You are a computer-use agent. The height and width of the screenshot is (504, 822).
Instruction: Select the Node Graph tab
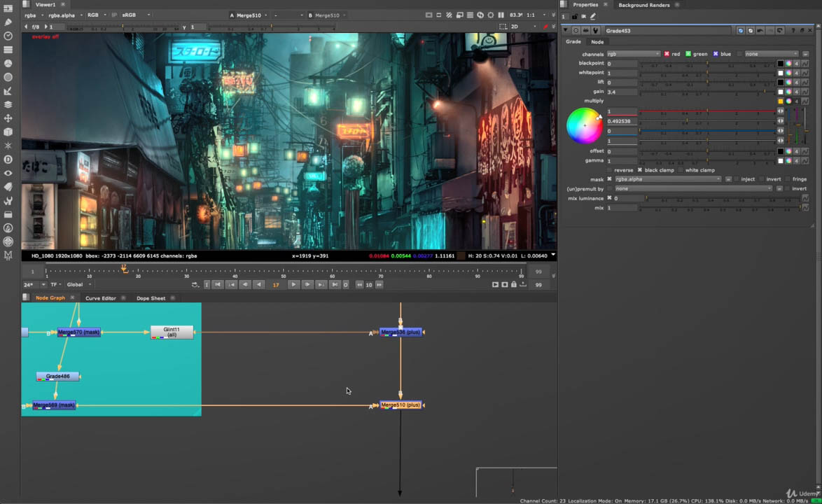tap(50, 298)
